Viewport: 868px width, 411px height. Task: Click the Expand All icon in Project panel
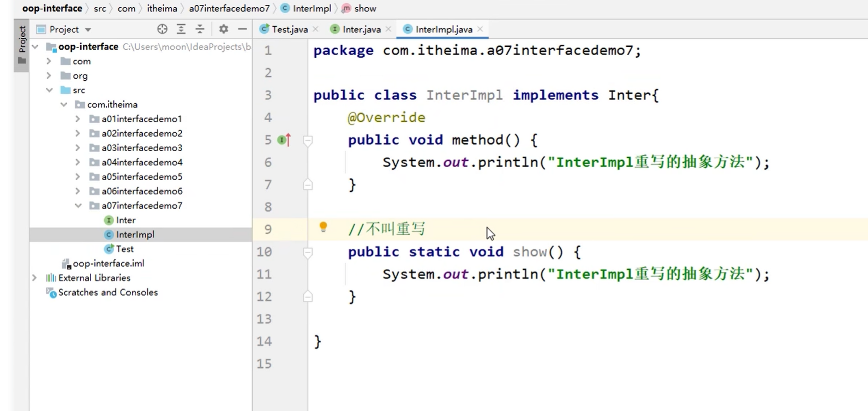(x=181, y=29)
